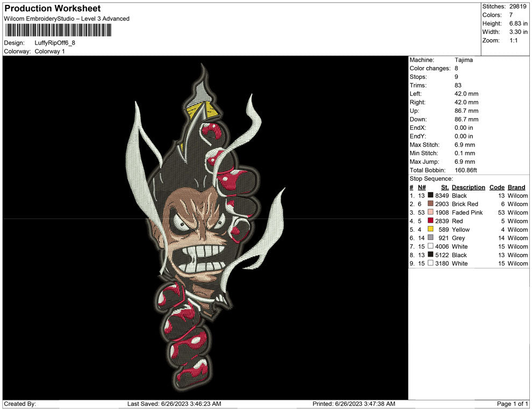This screenshot has height=409, width=532.
Task: Click stitch count '3180' in stop 9
Action: coord(442,264)
